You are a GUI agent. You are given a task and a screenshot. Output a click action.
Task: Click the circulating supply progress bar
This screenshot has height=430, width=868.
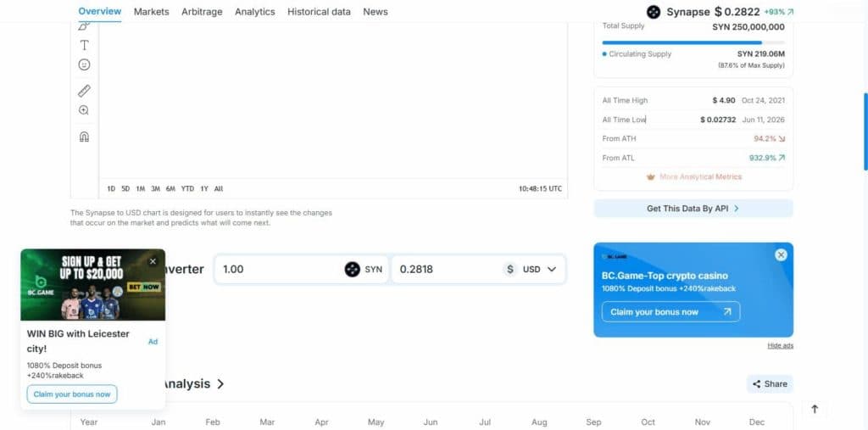[x=693, y=42]
